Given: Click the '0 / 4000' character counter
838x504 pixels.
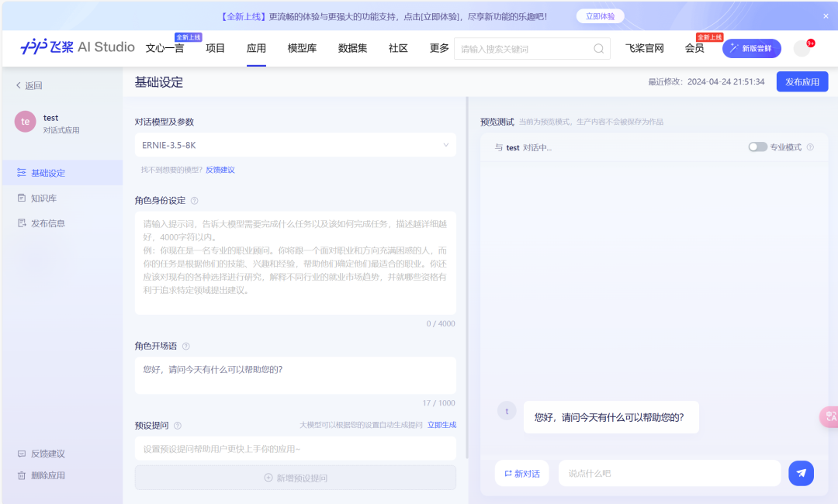Looking at the screenshot, I should pos(441,323).
